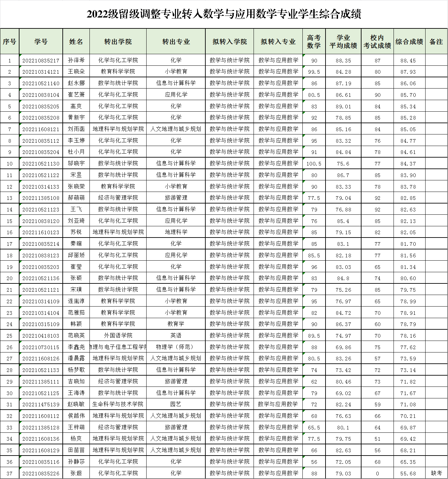
Task: Select first data cell under 备注
Action: coord(436,60)
